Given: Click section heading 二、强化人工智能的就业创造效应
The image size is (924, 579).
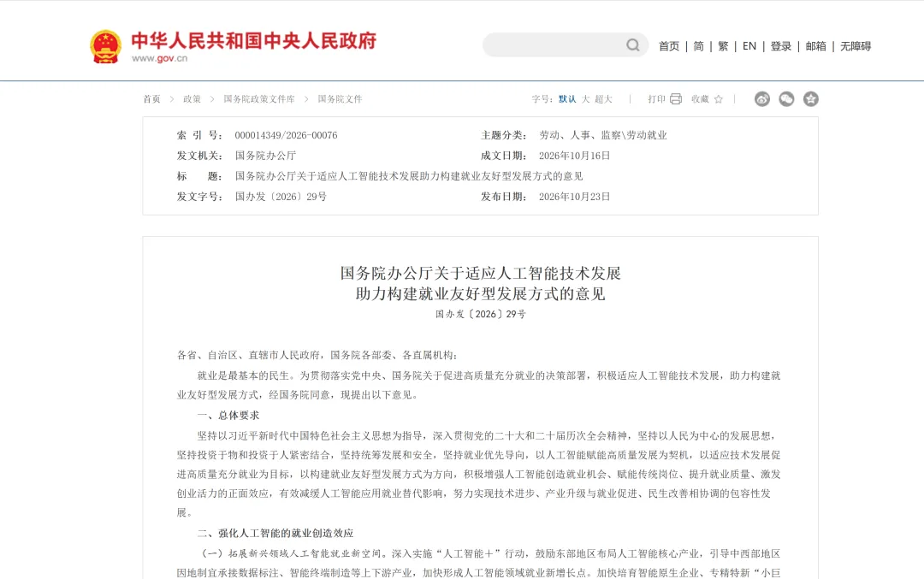Looking at the screenshot, I should coord(275,533).
